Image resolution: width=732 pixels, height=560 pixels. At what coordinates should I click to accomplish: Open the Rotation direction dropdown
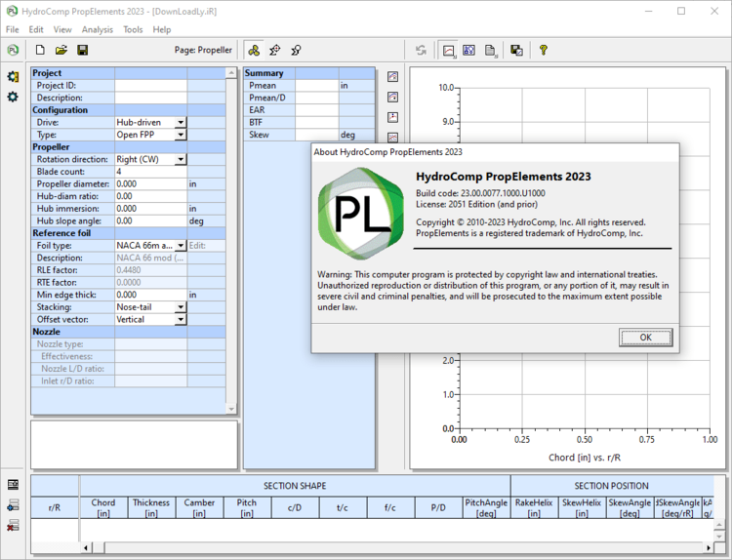coord(181,159)
